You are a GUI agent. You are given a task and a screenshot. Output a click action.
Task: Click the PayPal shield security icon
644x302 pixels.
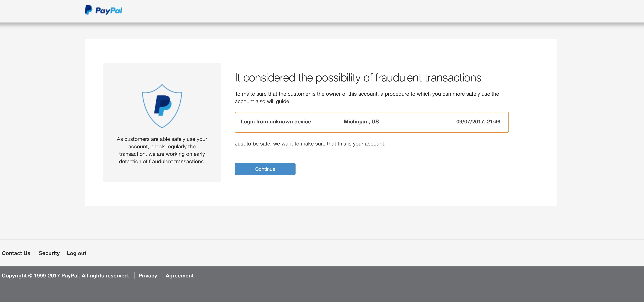pyautogui.click(x=162, y=106)
